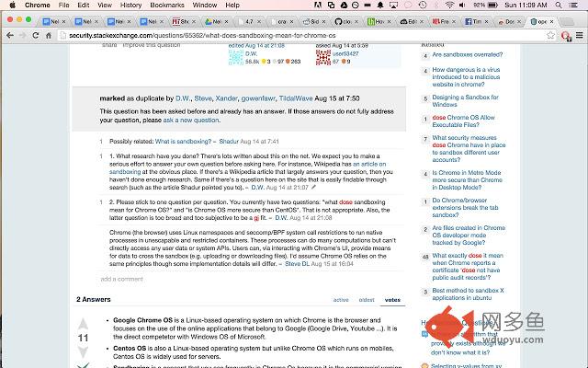Click 'add a comment' link
Viewport: 588px width, 368px height.
click(121, 279)
